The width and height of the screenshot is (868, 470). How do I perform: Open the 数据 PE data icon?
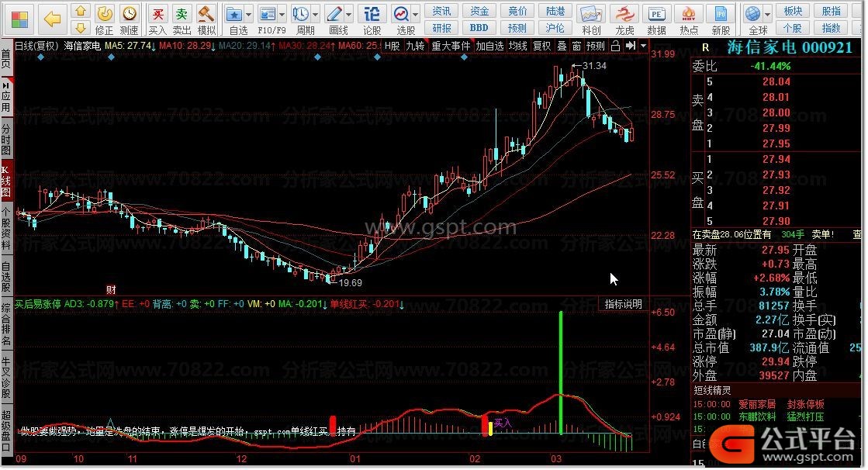tap(656, 13)
